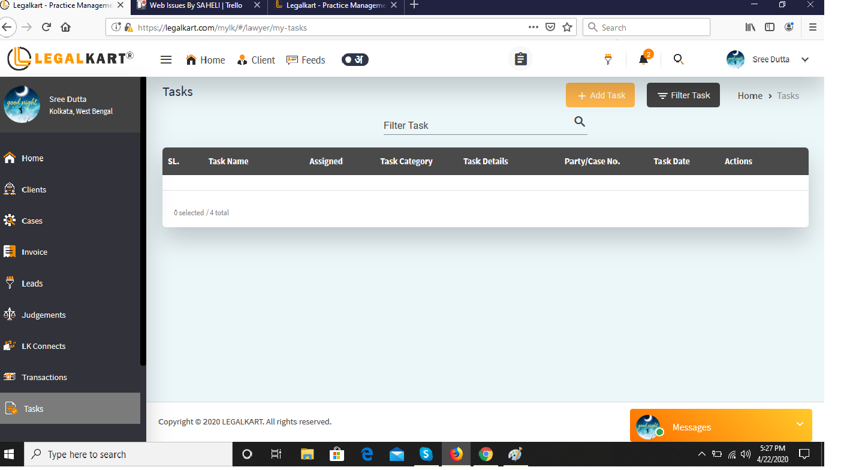Open Chrome from the Windows taskbar
This screenshot has height=470, width=868.
coord(486,454)
